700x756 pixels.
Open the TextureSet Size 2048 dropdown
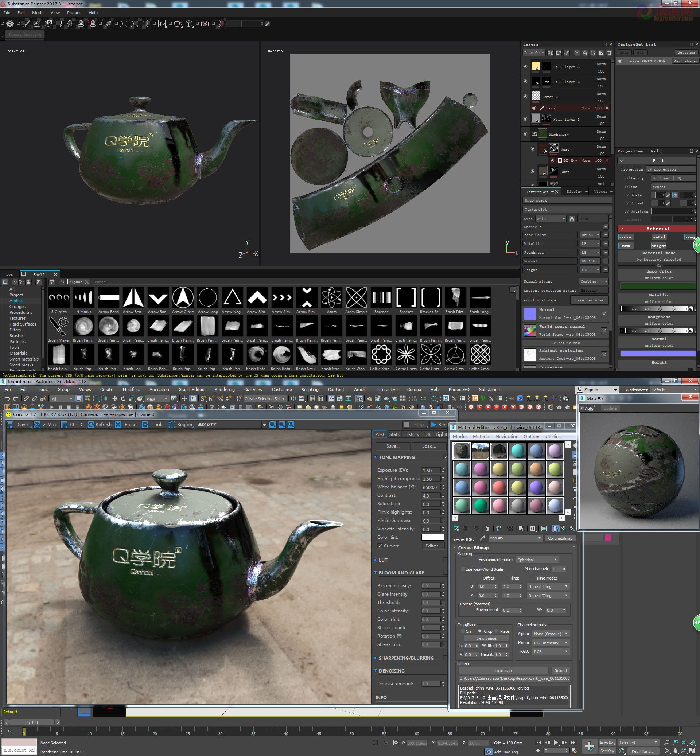pyautogui.click(x=551, y=219)
